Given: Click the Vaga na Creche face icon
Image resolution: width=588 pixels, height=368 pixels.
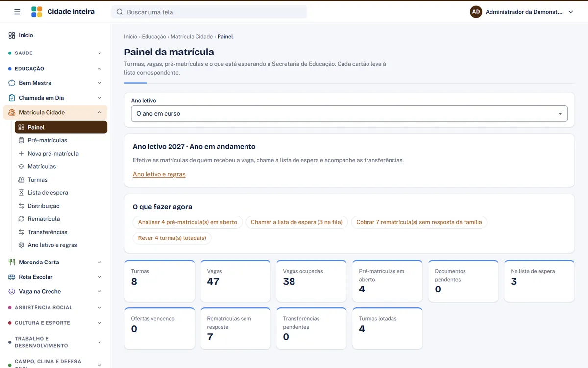Looking at the screenshot, I should click(x=12, y=292).
